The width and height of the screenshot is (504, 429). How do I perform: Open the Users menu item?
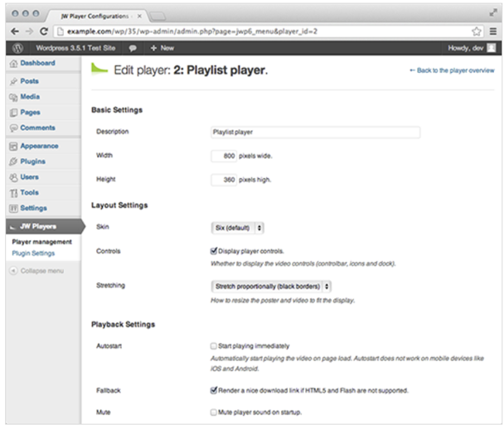pyautogui.click(x=30, y=177)
